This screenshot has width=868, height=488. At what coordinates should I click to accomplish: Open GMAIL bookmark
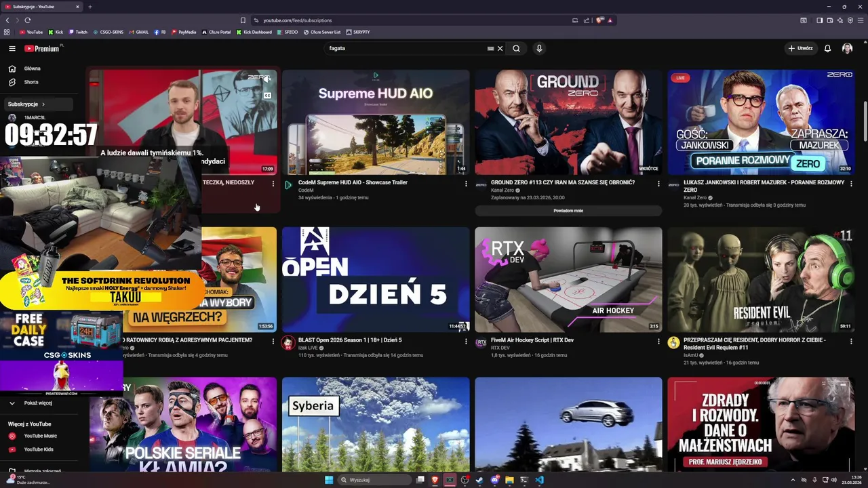click(x=139, y=32)
